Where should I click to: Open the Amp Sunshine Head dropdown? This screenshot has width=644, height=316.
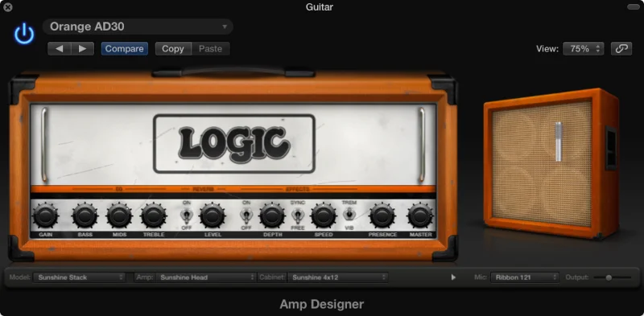coord(206,277)
